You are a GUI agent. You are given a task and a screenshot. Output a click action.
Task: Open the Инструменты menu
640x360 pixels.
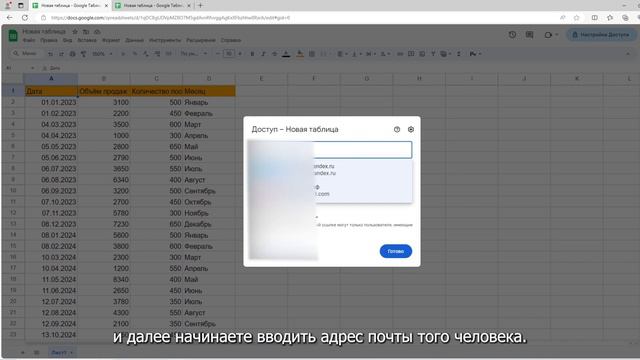[x=164, y=40]
